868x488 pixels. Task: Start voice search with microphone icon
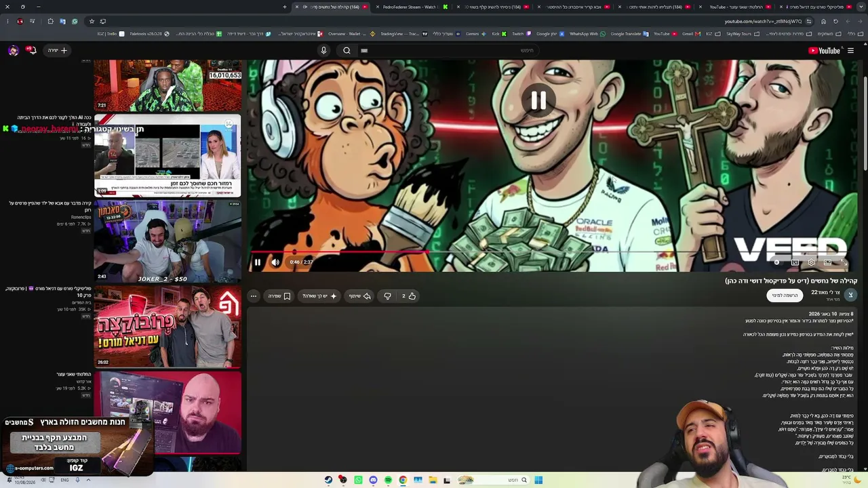coord(323,51)
